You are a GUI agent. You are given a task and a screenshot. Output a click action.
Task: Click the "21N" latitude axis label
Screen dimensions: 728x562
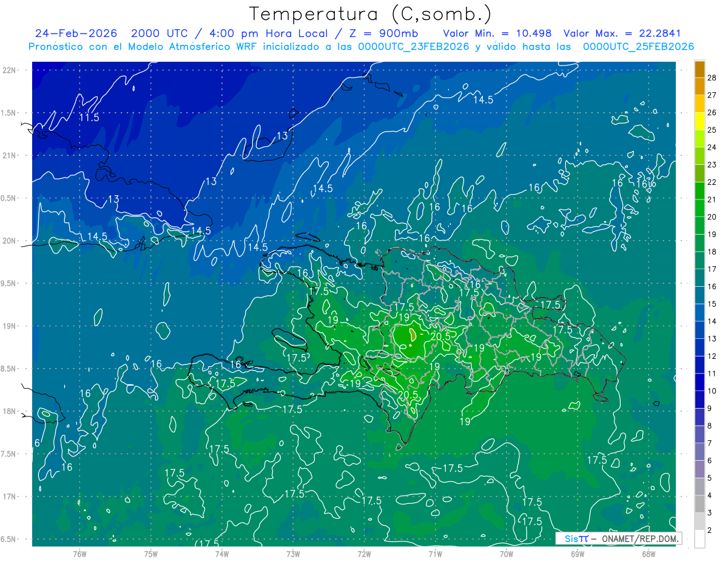coord(8,155)
